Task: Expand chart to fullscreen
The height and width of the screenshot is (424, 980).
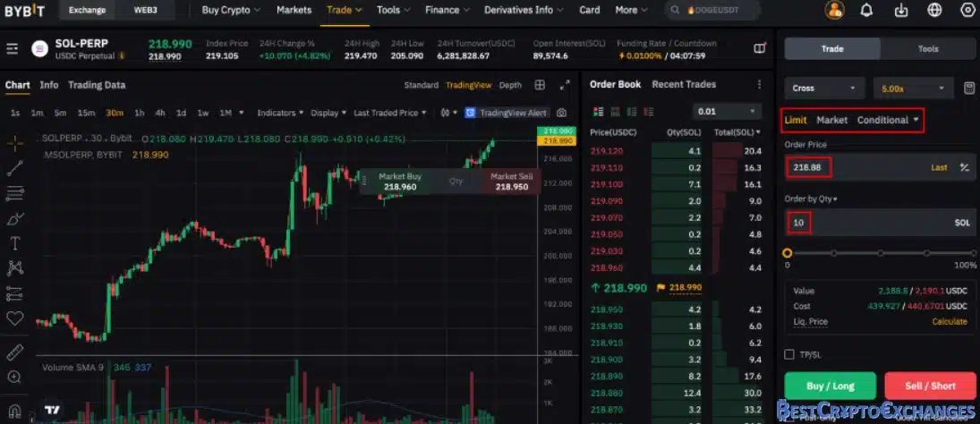Action: (565, 85)
